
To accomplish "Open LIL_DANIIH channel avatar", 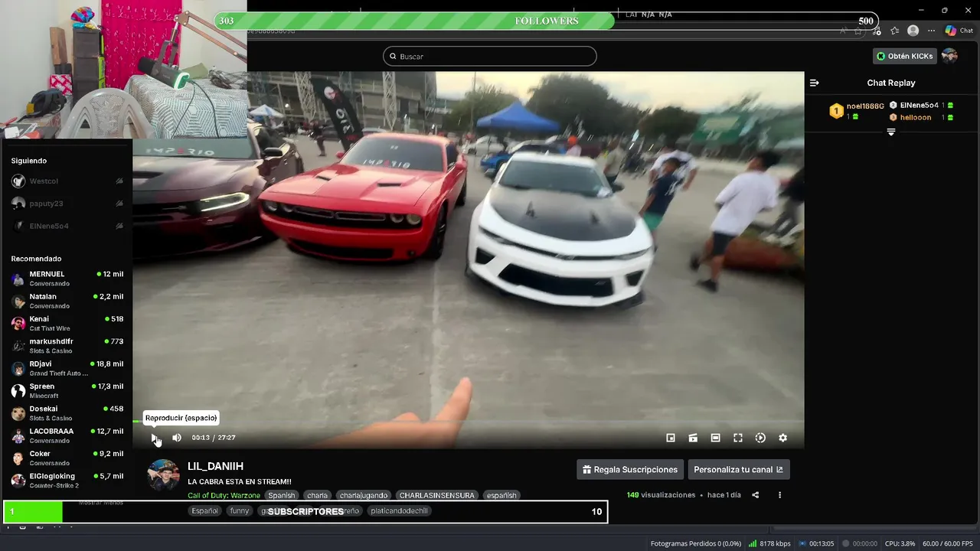I will pos(163,475).
